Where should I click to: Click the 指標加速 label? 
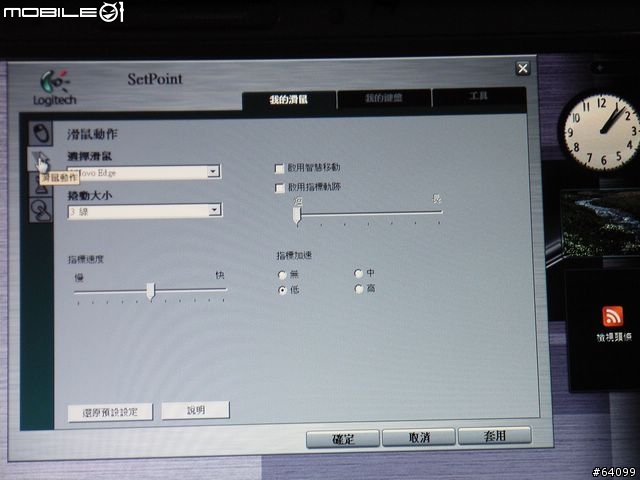(294, 256)
